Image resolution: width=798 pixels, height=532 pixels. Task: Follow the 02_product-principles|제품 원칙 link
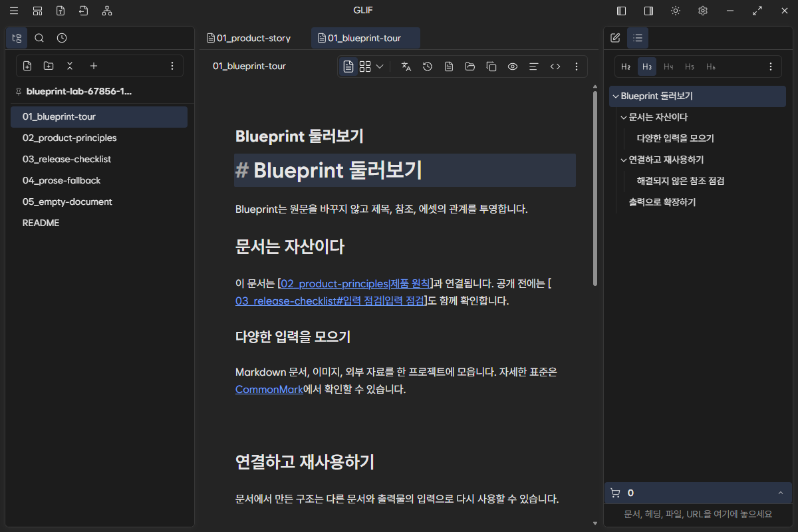(x=355, y=283)
